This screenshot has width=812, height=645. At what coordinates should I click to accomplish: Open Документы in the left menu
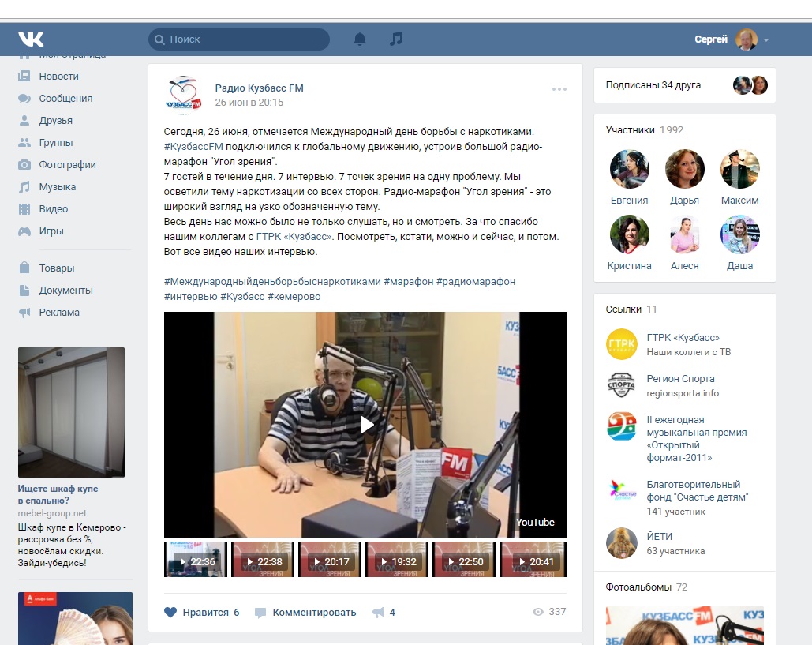click(x=65, y=290)
